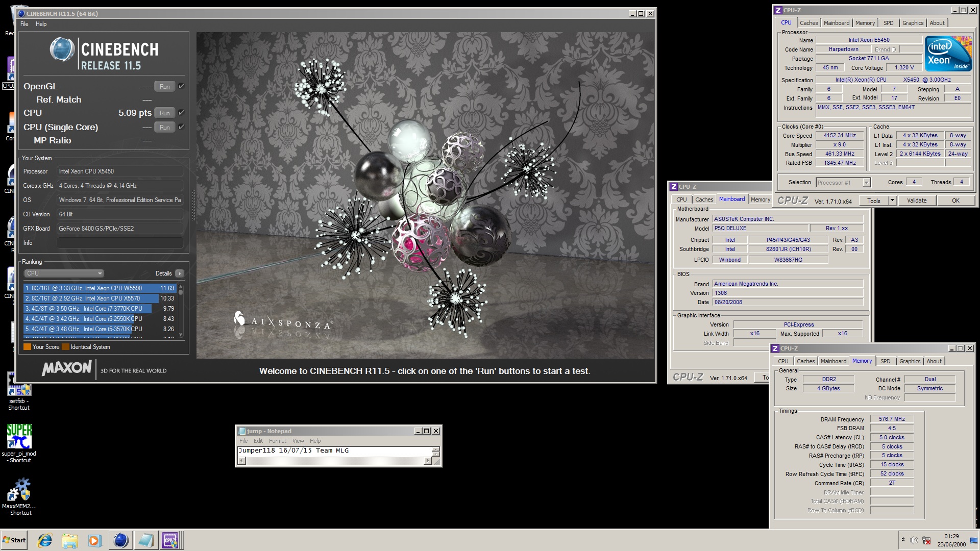
Task: Click the OK button in CPU-Z
Action: coord(955,201)
